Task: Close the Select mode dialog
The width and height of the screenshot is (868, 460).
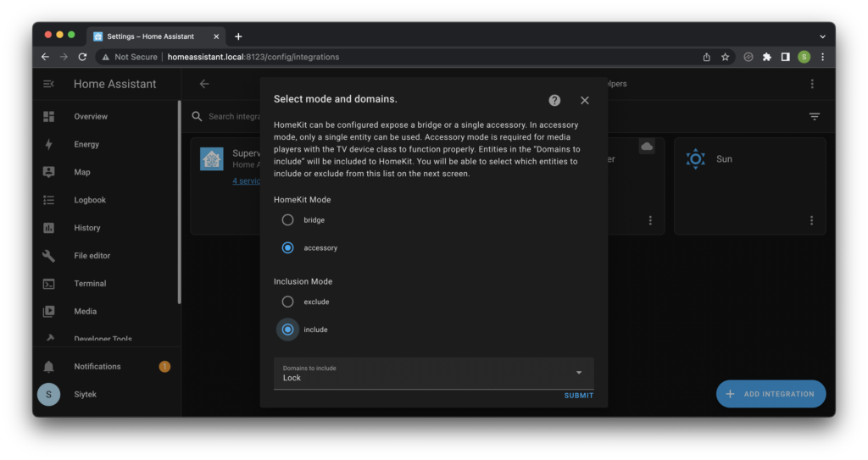Action: 585,100
